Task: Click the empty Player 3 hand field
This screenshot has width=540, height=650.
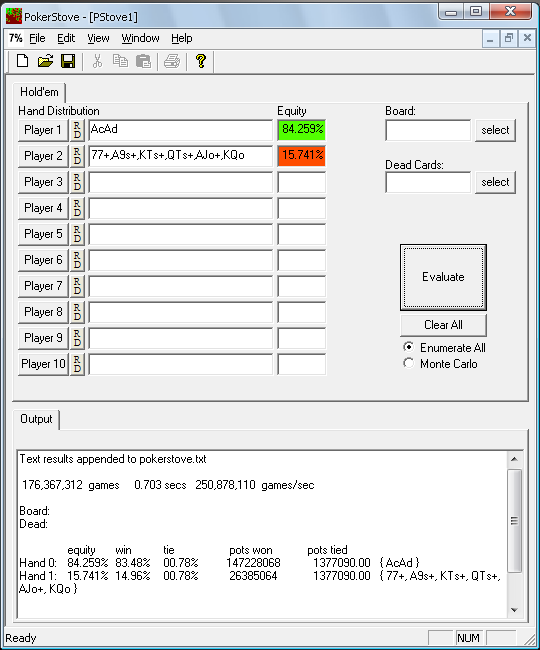Action: pyautogui.click(x=181, y=182)
